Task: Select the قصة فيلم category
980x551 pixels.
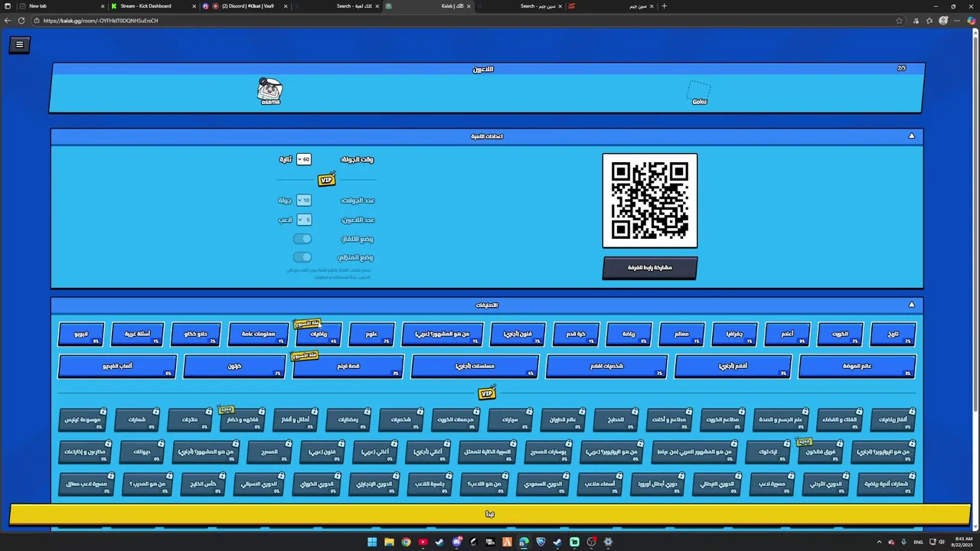Action: click(x=348, y=366)
